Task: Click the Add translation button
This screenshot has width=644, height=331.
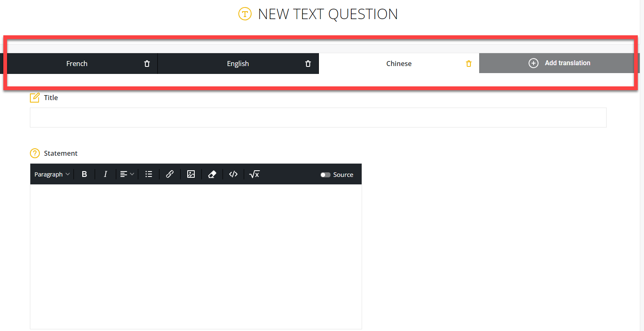Action: [559, 63]
